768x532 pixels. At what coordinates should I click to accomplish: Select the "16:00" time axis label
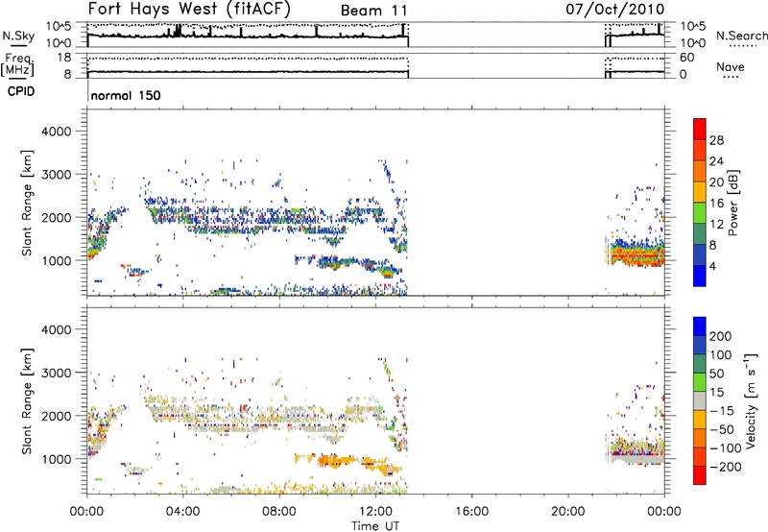471,512
